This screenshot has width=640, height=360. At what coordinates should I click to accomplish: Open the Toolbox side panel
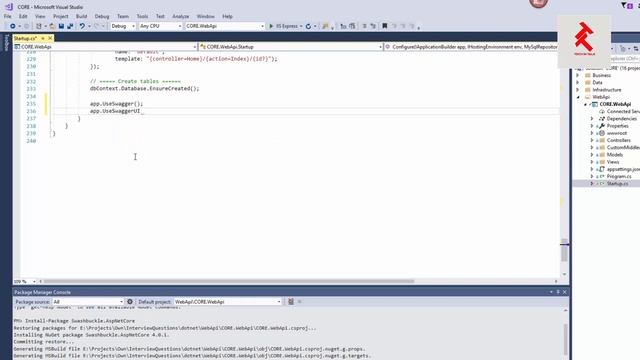pyautogui.click(x=6, y=42)
